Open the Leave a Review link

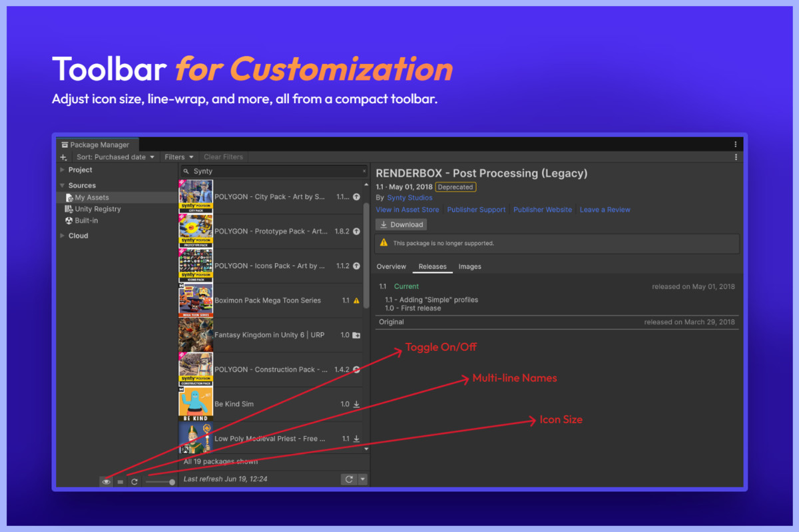(x=605, y=210)
